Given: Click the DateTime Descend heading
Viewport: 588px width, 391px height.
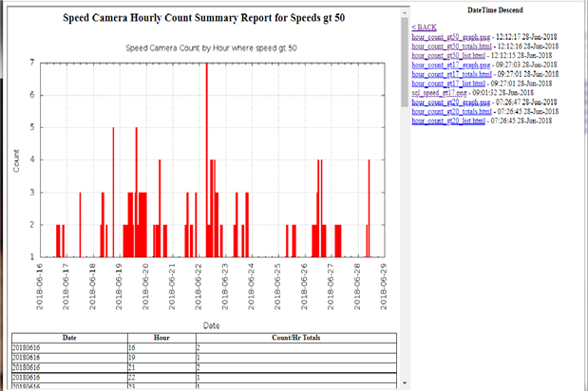Looking at the screenshot, I should [495, 10].
